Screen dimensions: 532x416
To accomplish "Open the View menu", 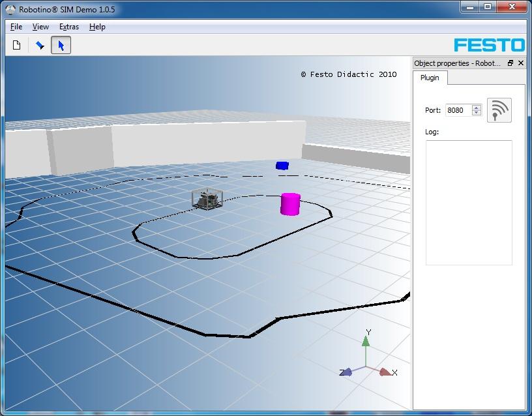I will 40,27.
